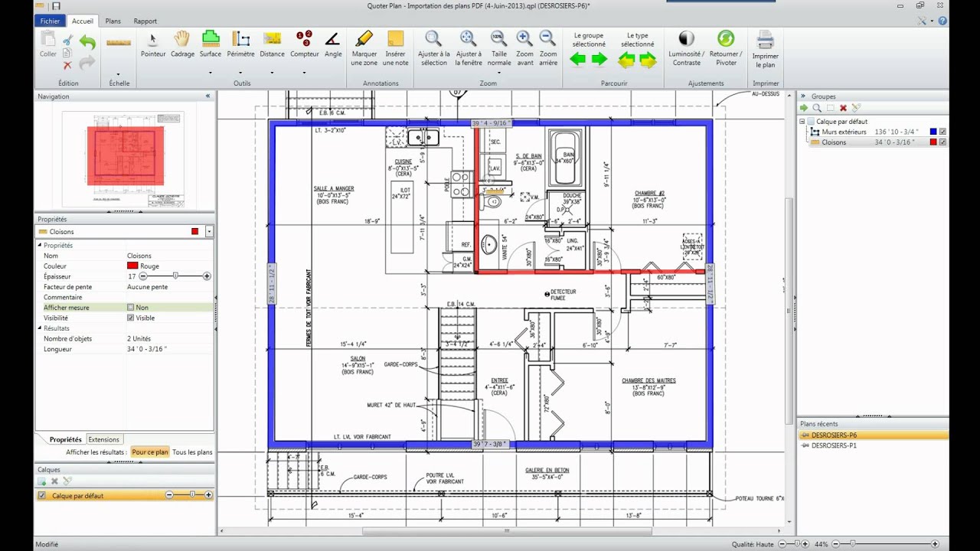Toggle the Murs extérieurs visibility checkbox
The image size is (980, 551).
click(942, 132)
